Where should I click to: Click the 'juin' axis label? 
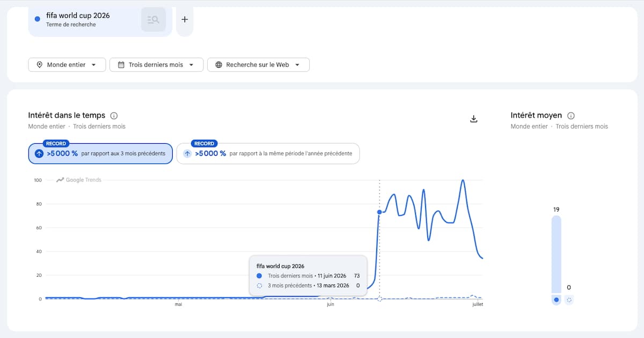(x=330, y=305)
